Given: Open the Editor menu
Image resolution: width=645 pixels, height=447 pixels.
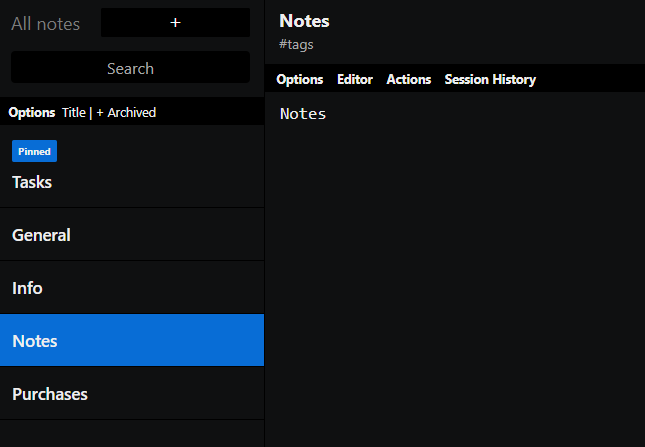Looking at the screenshot, I should [355, 79].
